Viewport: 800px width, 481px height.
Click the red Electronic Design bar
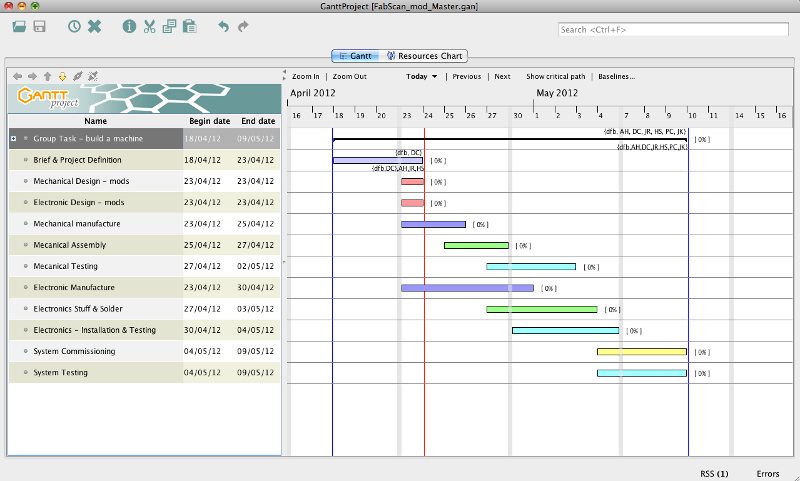[412, 203]
